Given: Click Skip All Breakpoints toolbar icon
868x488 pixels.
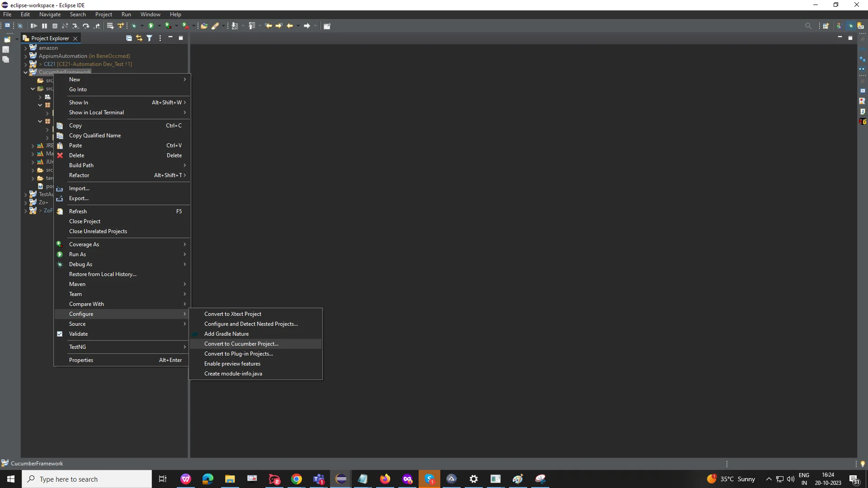Looking at the screenshot, I should pos(20,26).
